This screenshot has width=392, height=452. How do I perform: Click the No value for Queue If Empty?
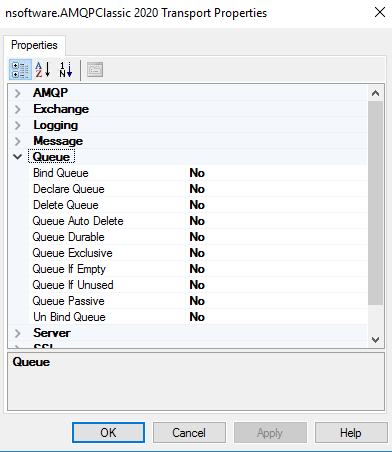[197, 269]
